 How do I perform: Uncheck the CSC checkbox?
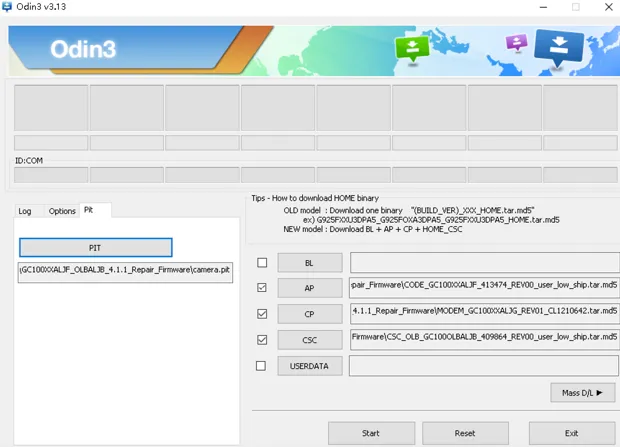click(x=262, y=340)
